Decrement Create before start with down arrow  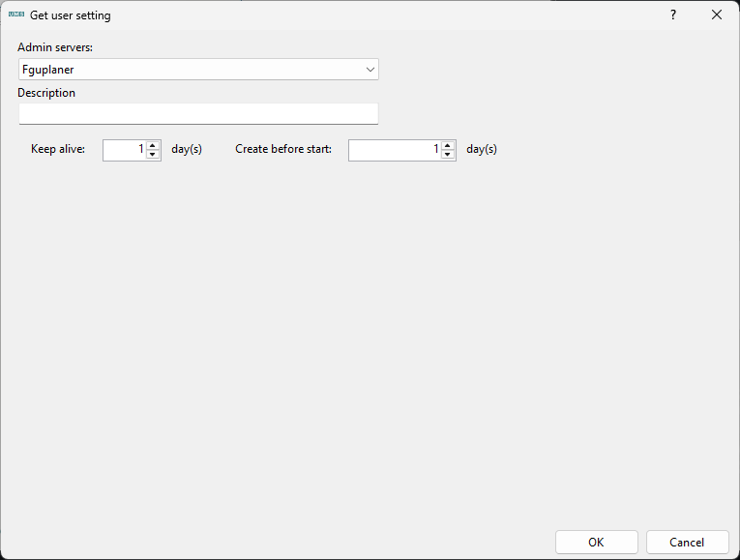[448, 155]
